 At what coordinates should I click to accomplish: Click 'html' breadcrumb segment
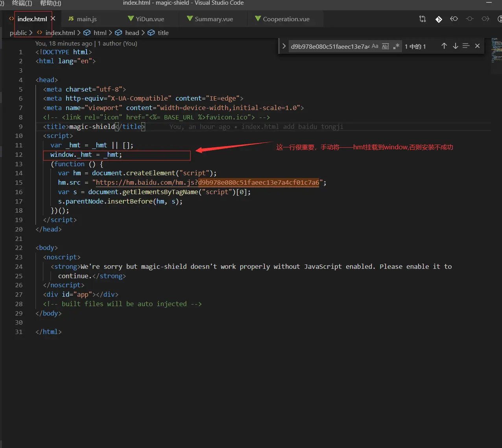tap(100, 33)
